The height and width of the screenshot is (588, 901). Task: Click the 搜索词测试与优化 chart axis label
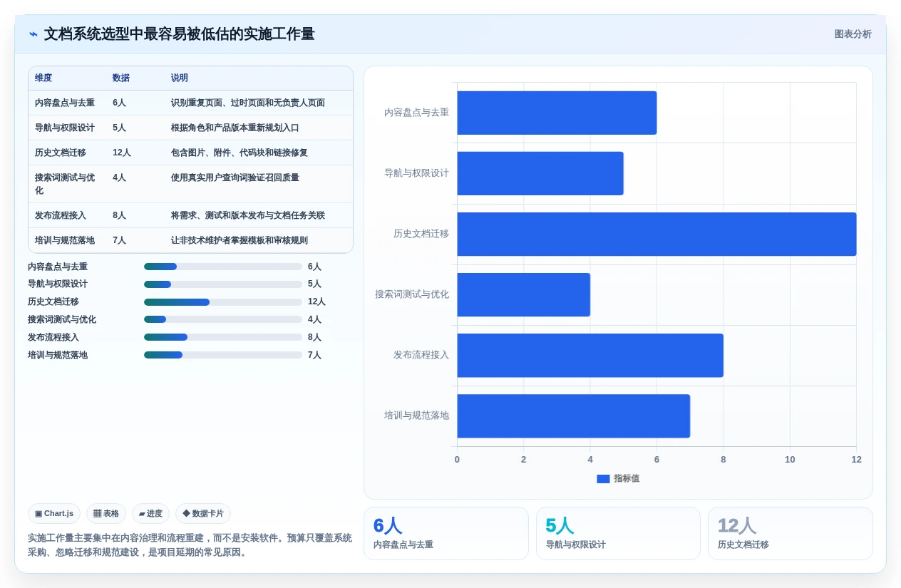412,294
